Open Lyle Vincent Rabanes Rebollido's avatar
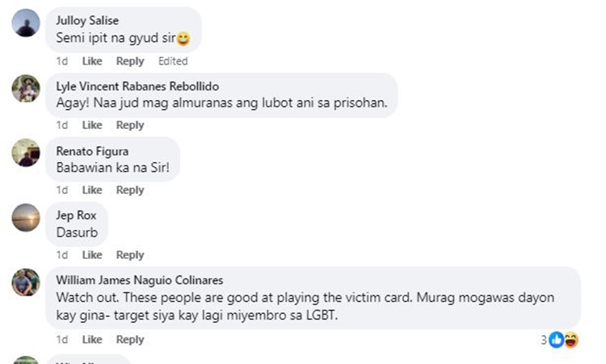The width and height of the screenshot is (606, 364). (x=26, y=89)
